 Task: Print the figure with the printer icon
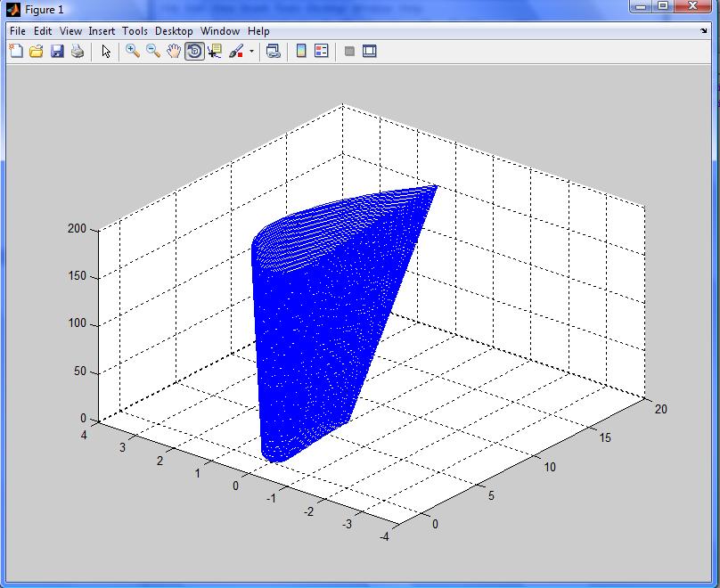tap(78, 52)
